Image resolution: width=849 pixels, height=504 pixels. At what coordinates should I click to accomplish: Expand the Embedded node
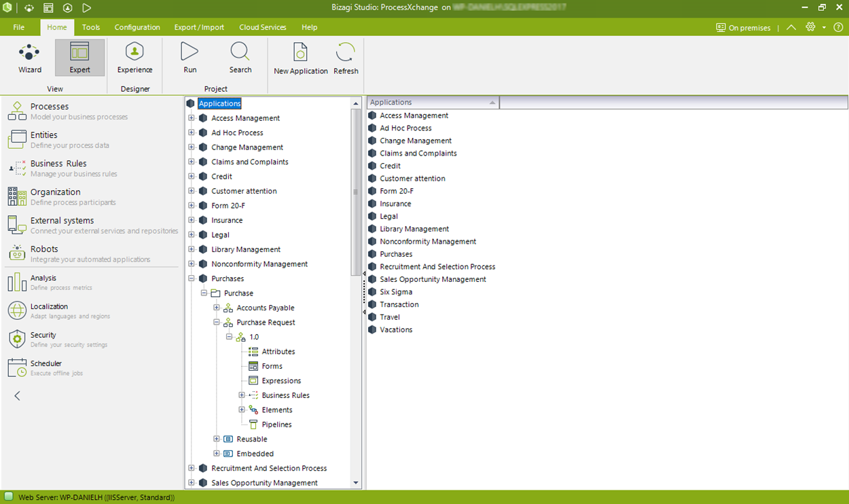pyautogui.click(x=217, y=454)
